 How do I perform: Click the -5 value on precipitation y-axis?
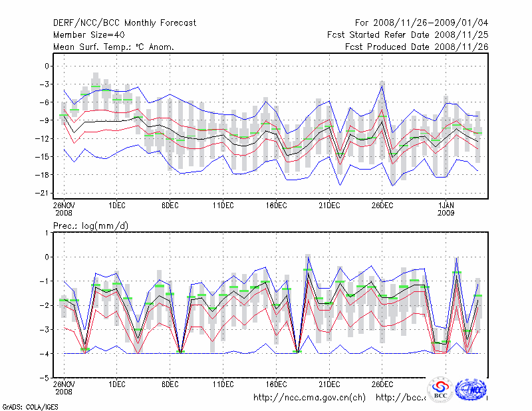click(x=45, y=378)
